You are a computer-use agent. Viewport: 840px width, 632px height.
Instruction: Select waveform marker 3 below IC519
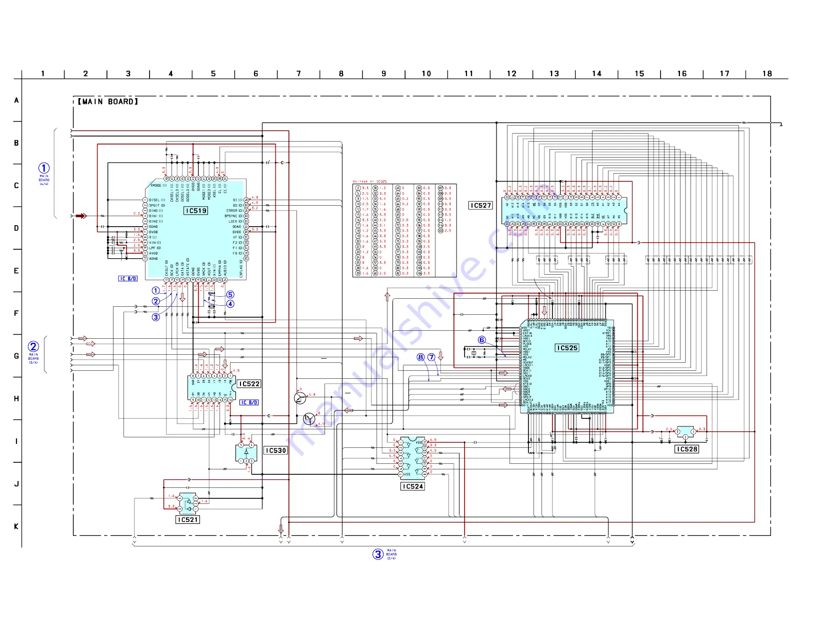tap(156, 317)
